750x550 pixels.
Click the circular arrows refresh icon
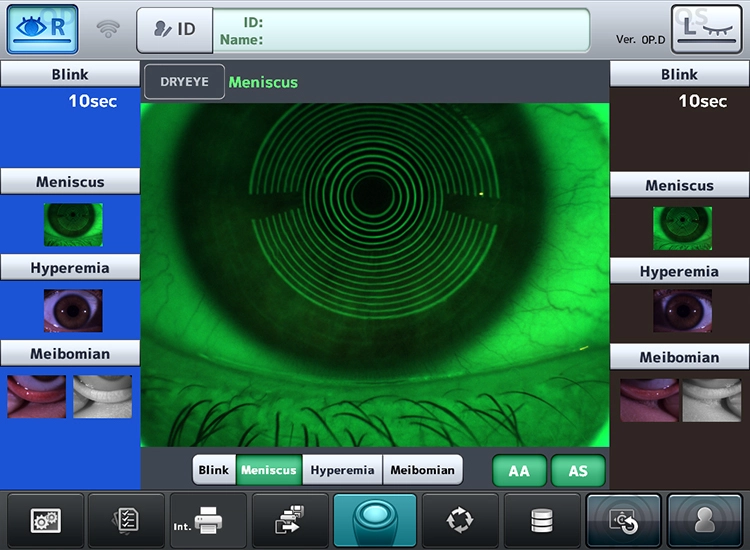(458, 520)
